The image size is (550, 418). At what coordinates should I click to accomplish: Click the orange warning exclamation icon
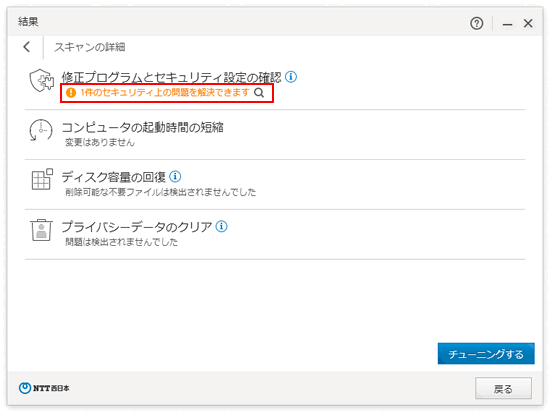click(71, 93)
